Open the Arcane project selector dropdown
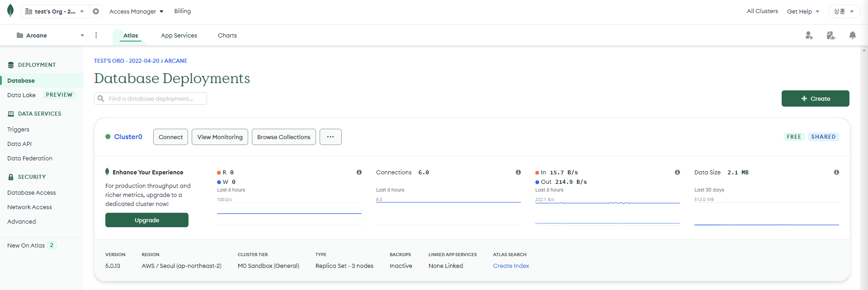Viewport: 868px width, 290px height. tap(50, 35)
